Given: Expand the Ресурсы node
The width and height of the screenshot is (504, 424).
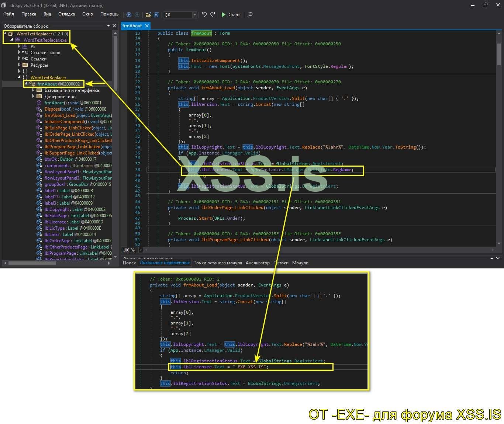Looking at the screenshot, I should pos(19,65).
